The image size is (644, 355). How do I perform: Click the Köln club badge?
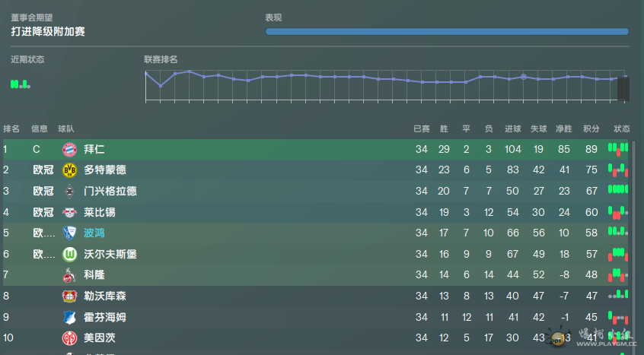[x=70, y=275]
